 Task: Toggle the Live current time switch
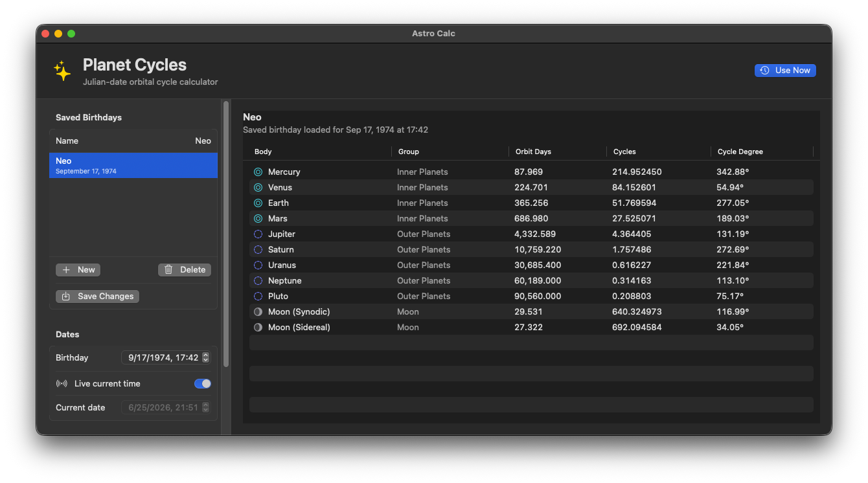point(203,384)
